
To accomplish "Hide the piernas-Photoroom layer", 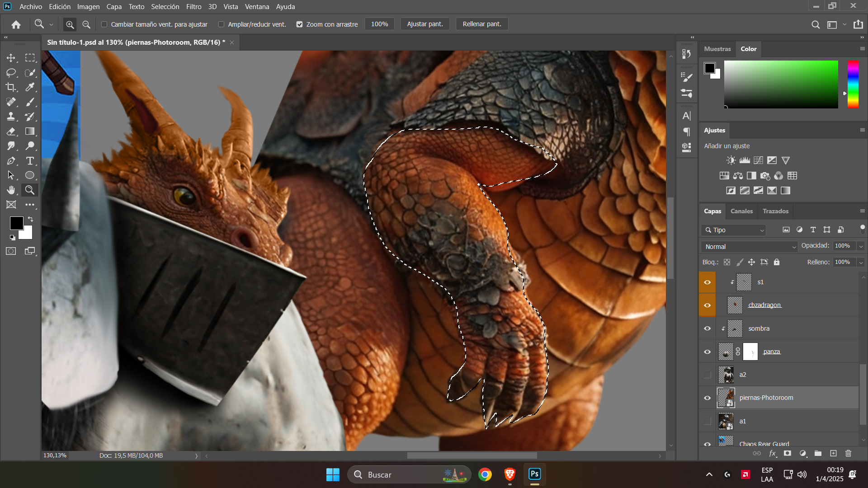I will pos(708,398).
